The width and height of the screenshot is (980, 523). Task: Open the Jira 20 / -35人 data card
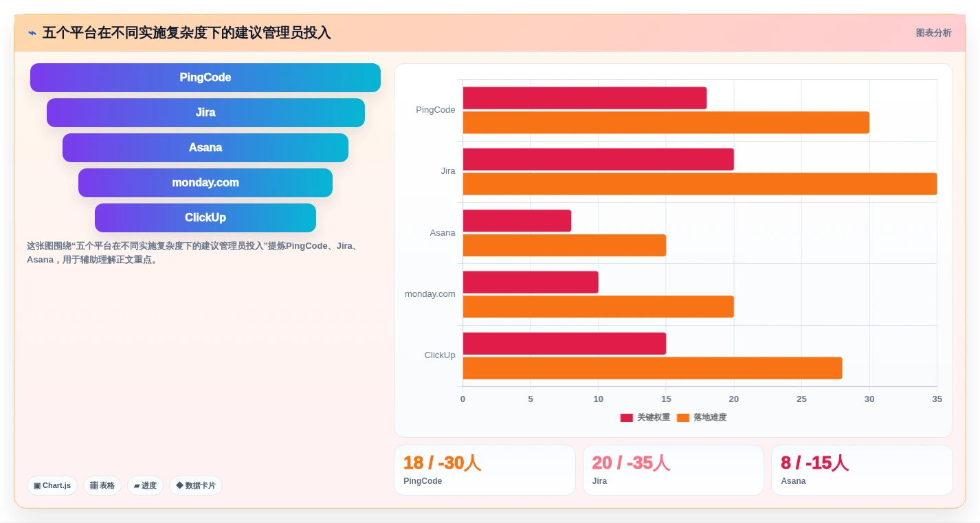click(x=673, y=470)
